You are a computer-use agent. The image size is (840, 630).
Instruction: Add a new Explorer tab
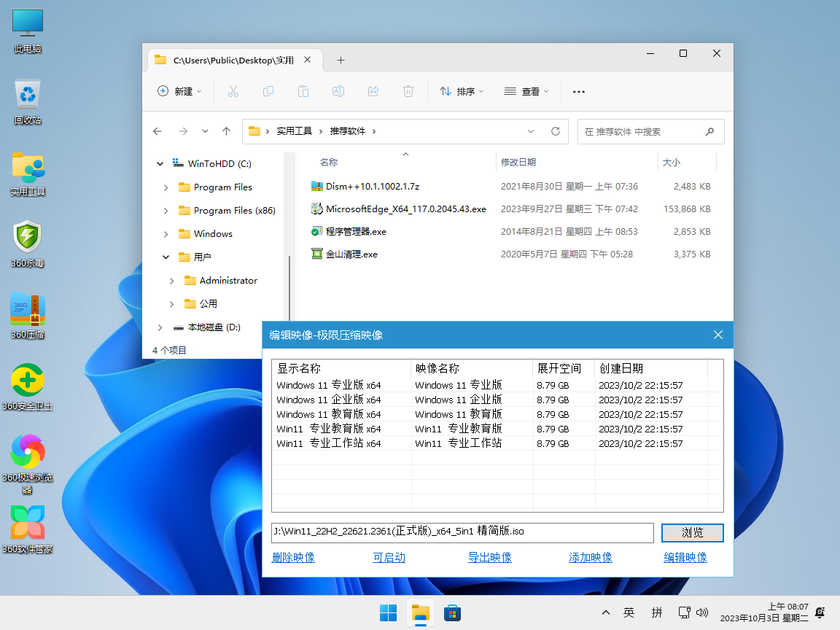[341, 61]
